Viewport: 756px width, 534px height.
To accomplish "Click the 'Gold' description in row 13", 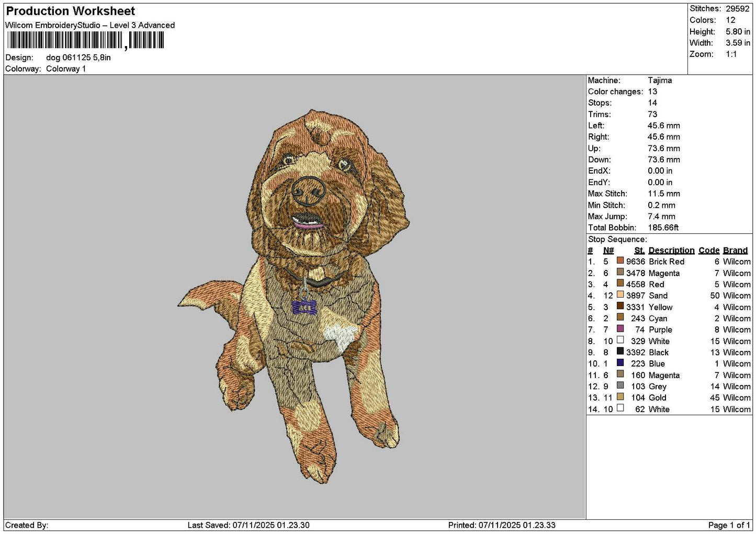I will pyautogui.click(x=658, y=397).
